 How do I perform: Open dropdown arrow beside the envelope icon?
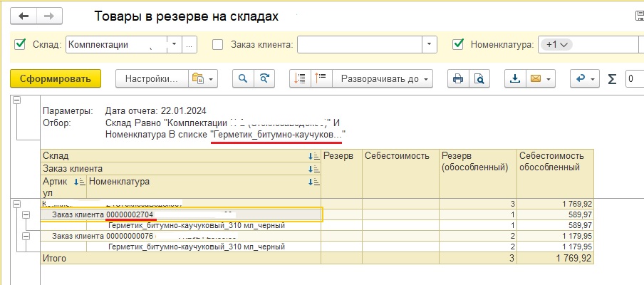549,79
